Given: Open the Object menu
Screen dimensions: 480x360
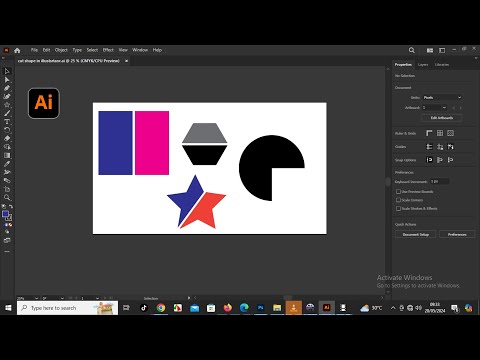Looking at the screenshot, I should (x=61, y=50).
